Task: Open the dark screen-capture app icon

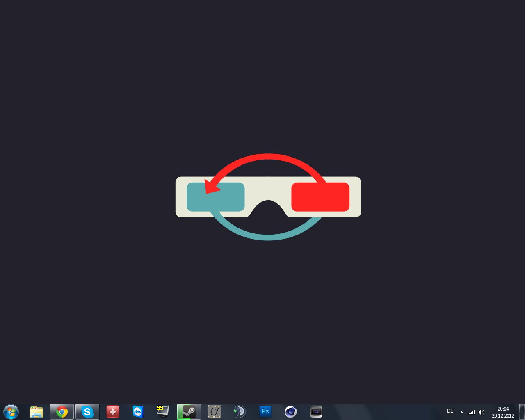Action: click(316, 412)
